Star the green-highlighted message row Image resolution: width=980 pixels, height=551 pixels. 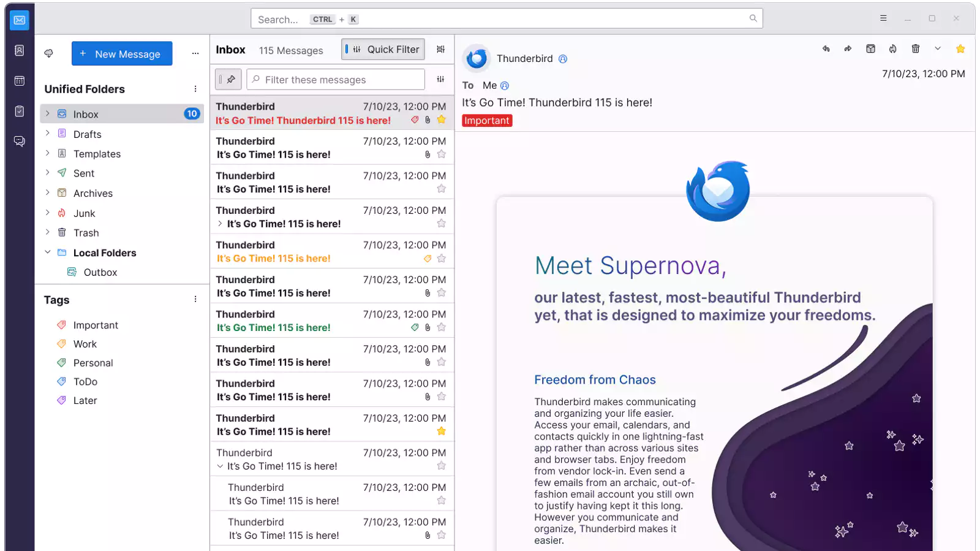click(442, 327)
